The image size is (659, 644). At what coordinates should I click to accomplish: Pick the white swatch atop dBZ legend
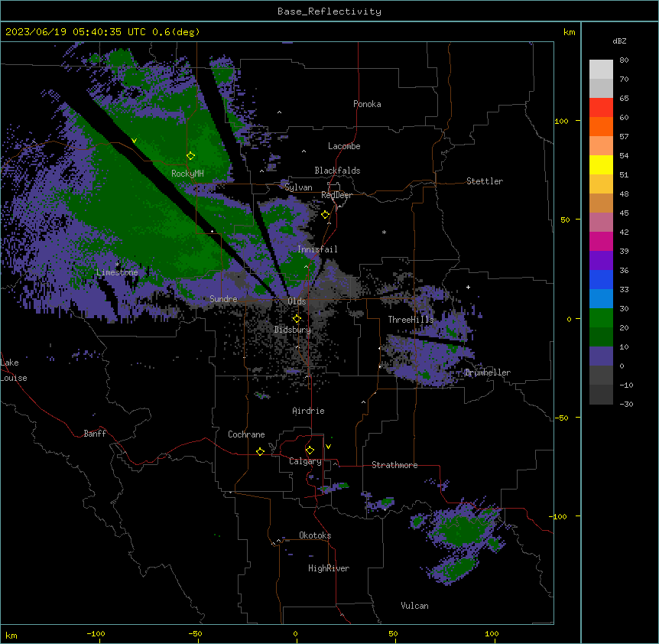pyautogui.click(x=601, y=69)
